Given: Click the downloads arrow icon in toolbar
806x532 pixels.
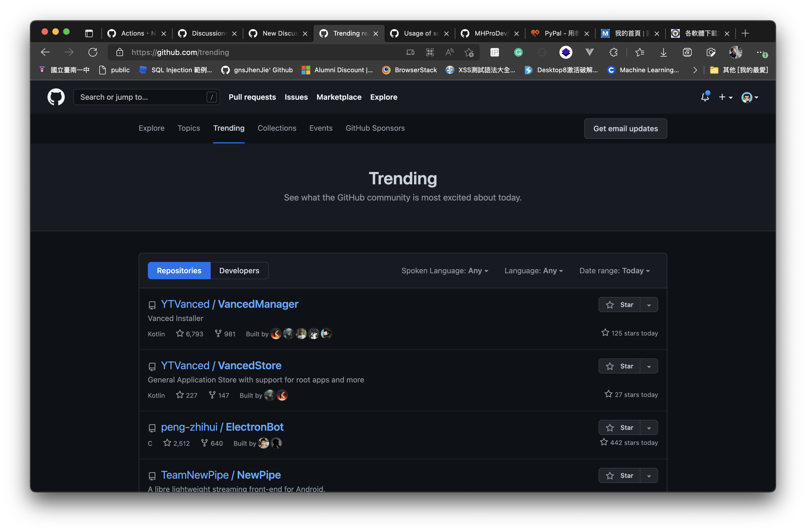Looking at the screenshot, I should 663,52.
